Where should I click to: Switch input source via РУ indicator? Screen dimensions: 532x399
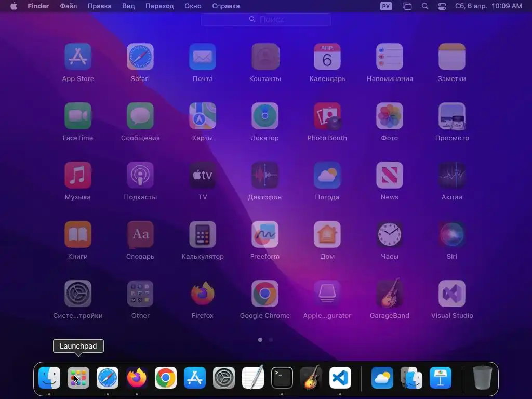386,6
